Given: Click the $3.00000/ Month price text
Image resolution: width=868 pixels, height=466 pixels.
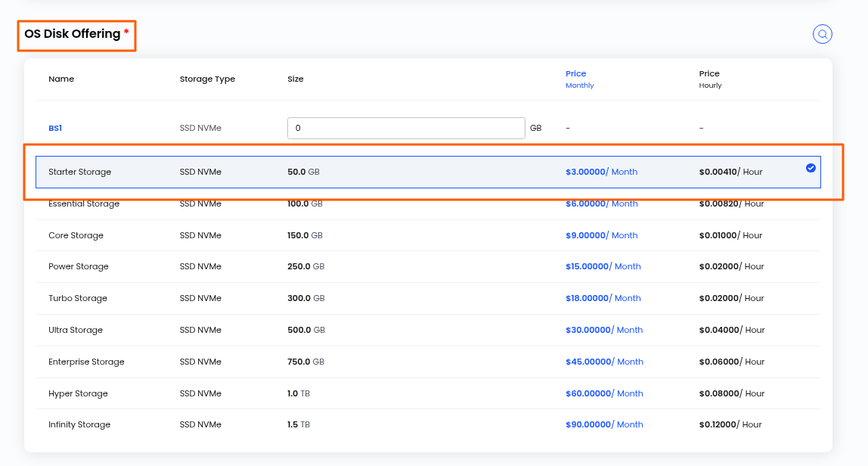Looking at the screenshot, I should click(x=601, y=172).
